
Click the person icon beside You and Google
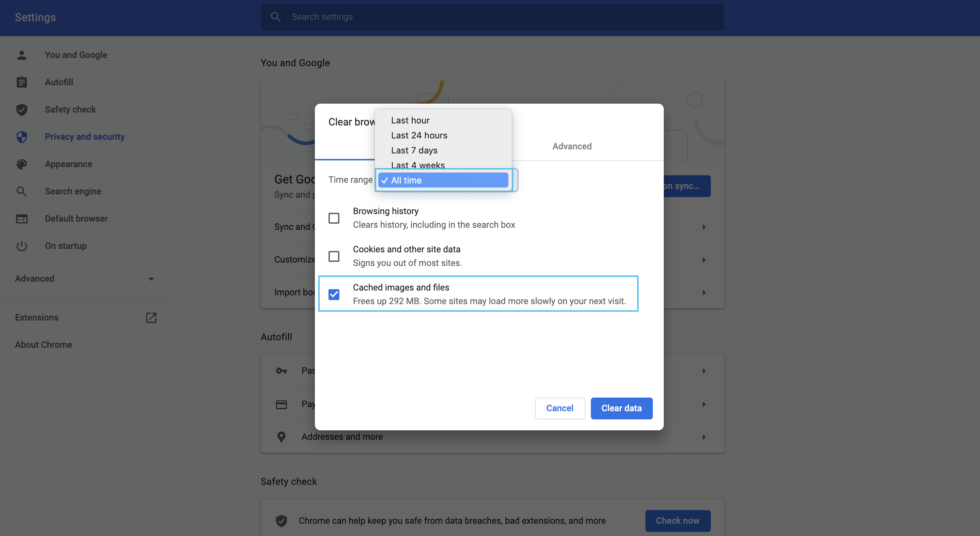[22, 55]
